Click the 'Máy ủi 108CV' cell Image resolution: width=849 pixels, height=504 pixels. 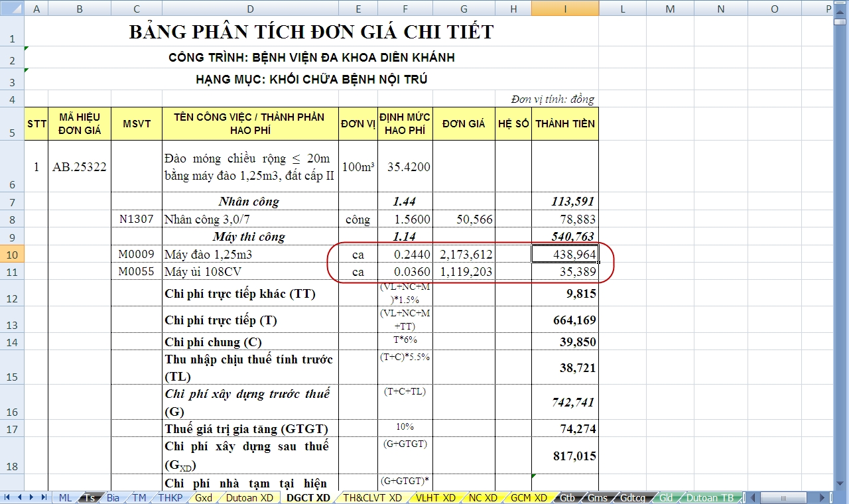pos(250,271)
